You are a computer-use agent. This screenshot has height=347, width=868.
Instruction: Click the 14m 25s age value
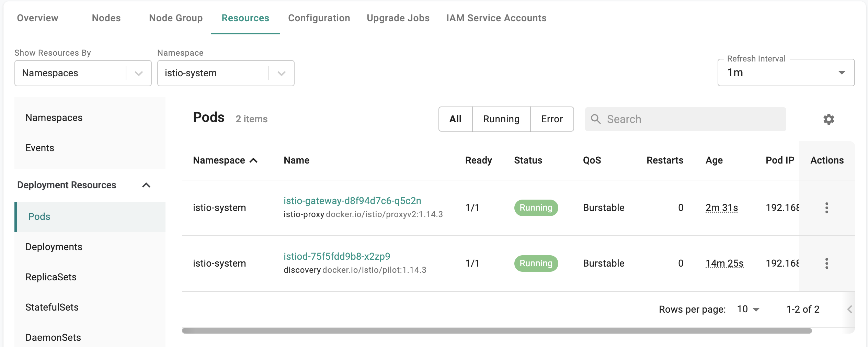point(724,264)
